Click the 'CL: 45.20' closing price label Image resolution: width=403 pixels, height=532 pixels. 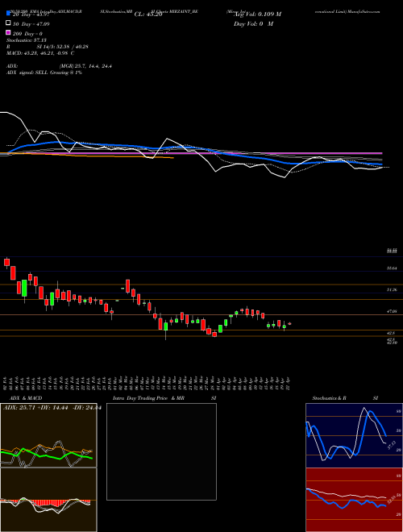pos(148,15)
